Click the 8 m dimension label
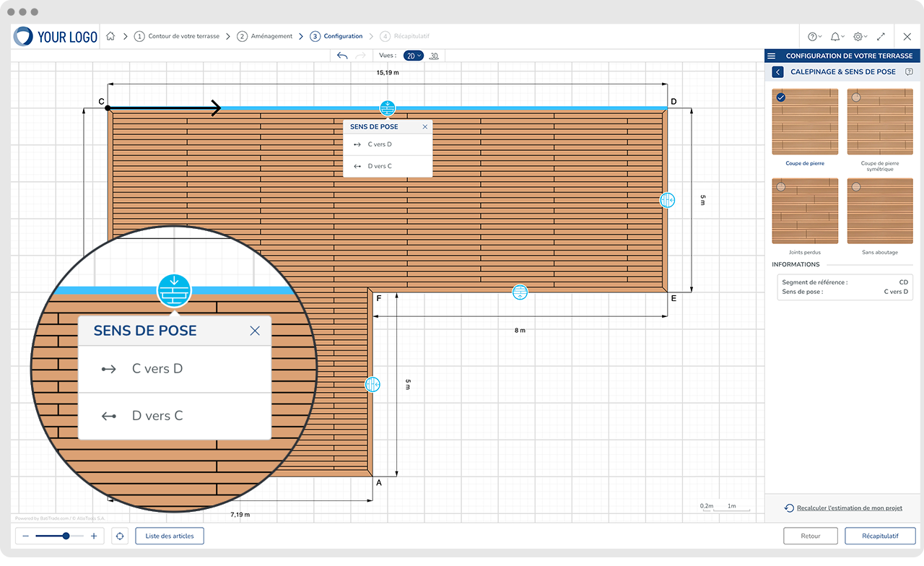The width and height of the screenshot is (924, 566). click(520, 329)
